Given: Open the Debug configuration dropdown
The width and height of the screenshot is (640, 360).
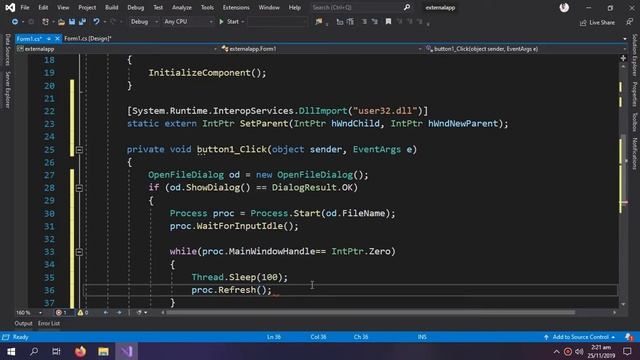Looking at the screenshot, I should pyautogui.click(x=144, y=22).
